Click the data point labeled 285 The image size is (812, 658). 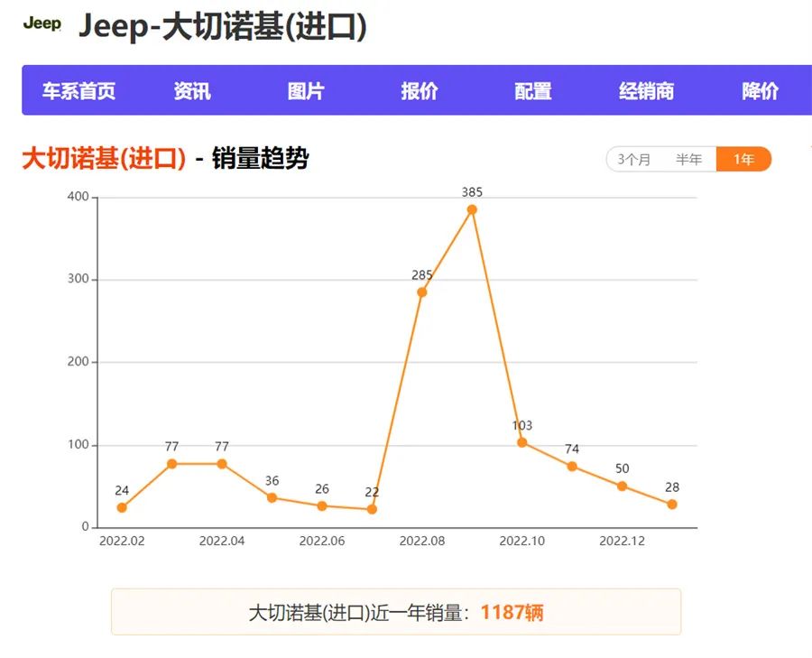tap(421, 292)
